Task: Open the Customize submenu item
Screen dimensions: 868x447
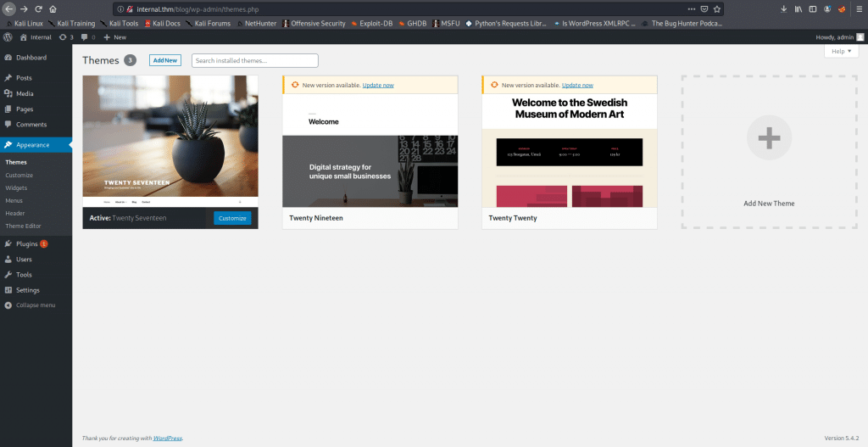Action: point(19,175)
